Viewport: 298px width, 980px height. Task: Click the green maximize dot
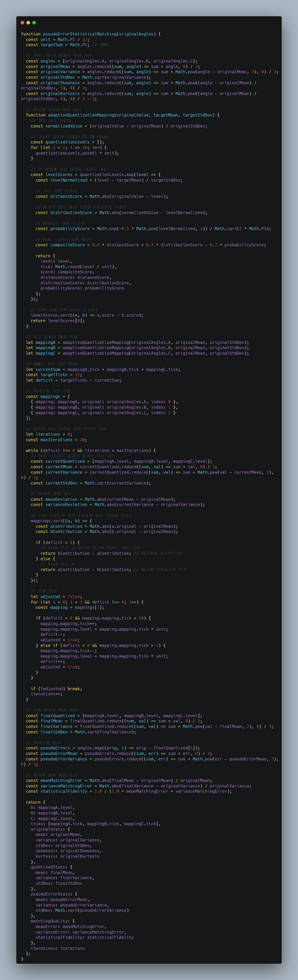pyautogui.click(x=34, y=23)
